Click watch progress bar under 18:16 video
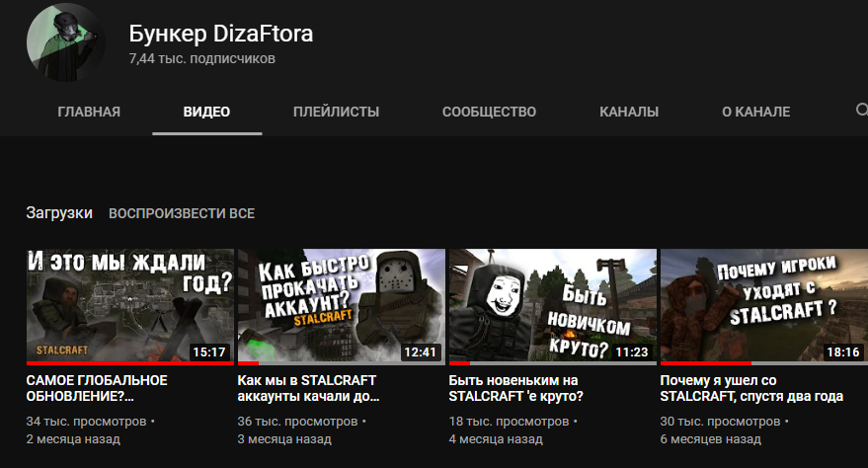This screenshot has height=468, width=868. pyautogui.click(x=764, y=363)
